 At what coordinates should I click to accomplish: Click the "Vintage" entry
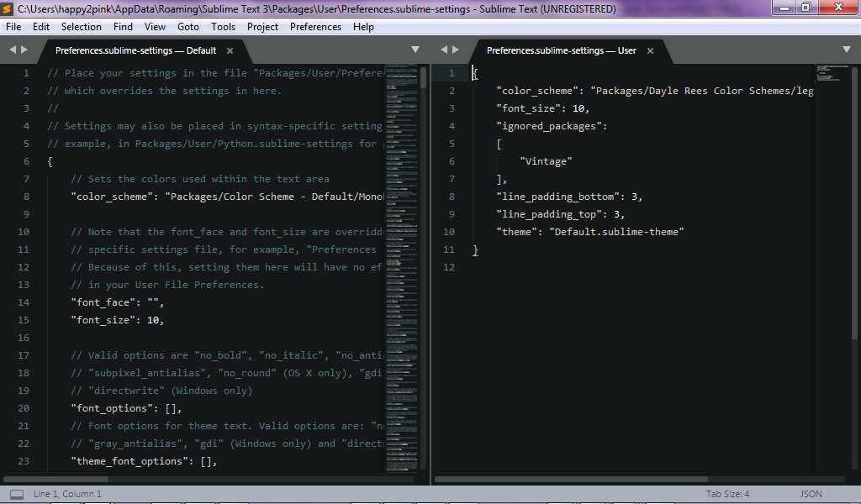click(x=547, y=161)
